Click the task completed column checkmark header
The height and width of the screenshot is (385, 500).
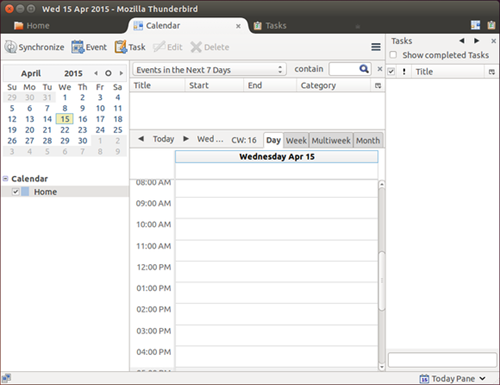pos(391,72)
